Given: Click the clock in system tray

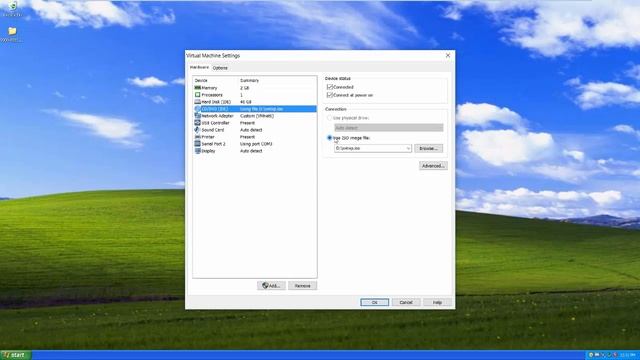Looking at the screenshot, I should (x=627, y=355).
